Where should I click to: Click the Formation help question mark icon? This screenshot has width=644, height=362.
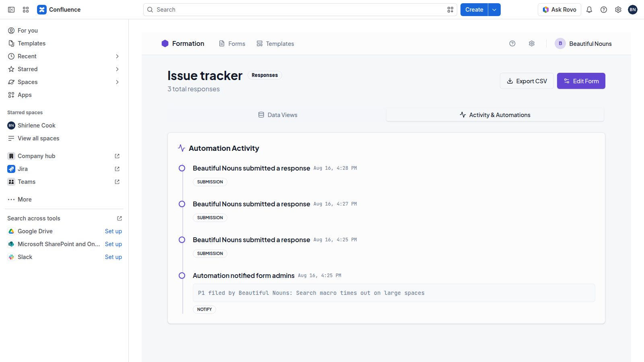coord(512,43)
